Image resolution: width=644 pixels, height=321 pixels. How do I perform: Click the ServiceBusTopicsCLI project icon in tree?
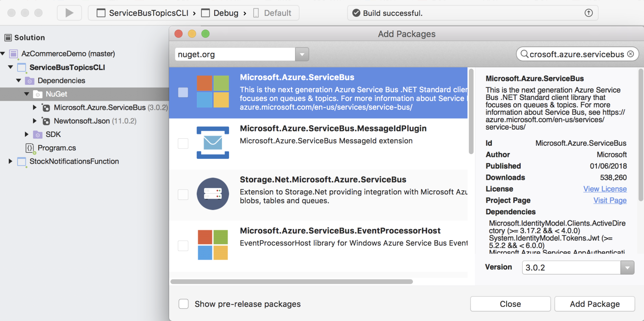(x=22, y=67)
